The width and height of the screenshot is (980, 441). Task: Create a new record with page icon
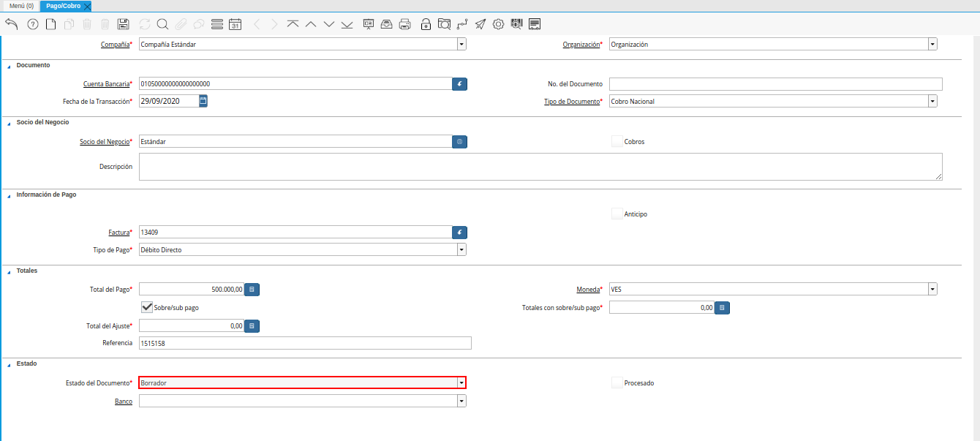coord(50,24)
